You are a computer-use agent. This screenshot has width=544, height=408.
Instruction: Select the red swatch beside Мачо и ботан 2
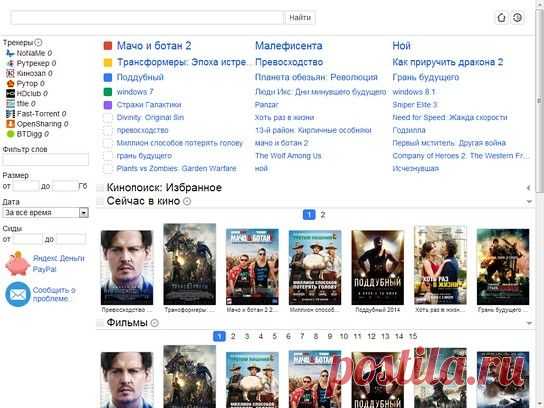coord(108,46)
